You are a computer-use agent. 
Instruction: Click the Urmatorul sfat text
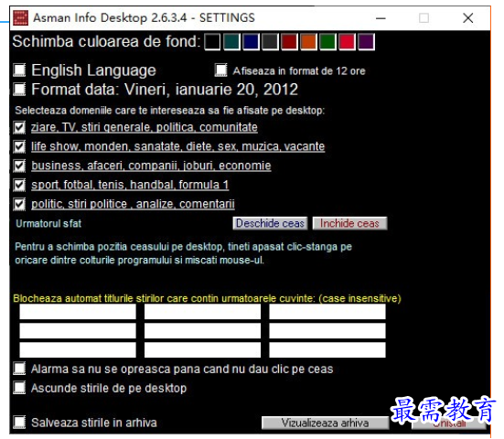48,223
